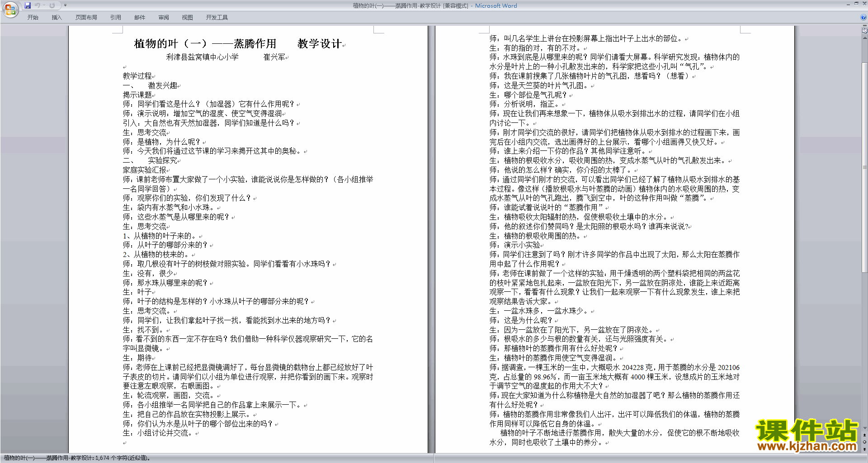Go to previous page with double-up arrow
Screen dimensions: 868x463
point(865,435)
